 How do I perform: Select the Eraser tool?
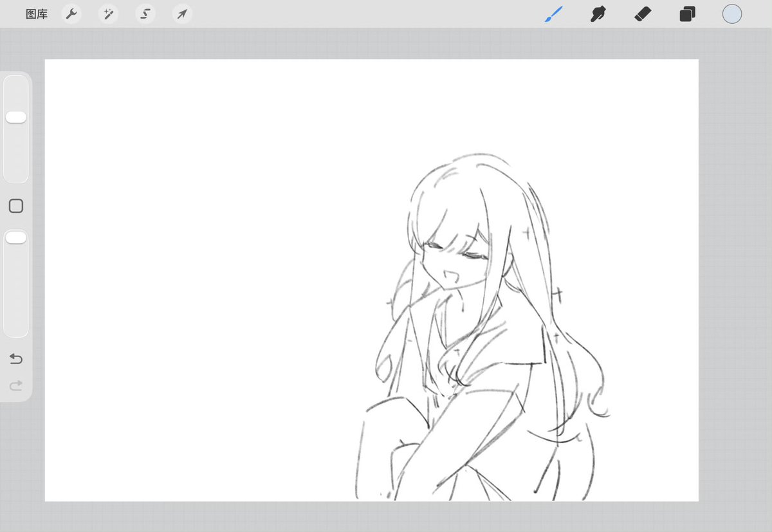click(643, 14)
